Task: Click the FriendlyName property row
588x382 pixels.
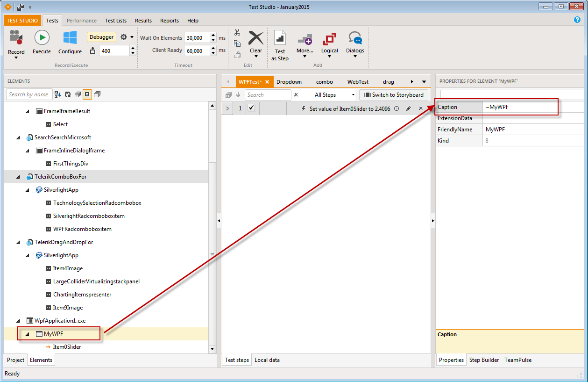Action: (510, 130)
